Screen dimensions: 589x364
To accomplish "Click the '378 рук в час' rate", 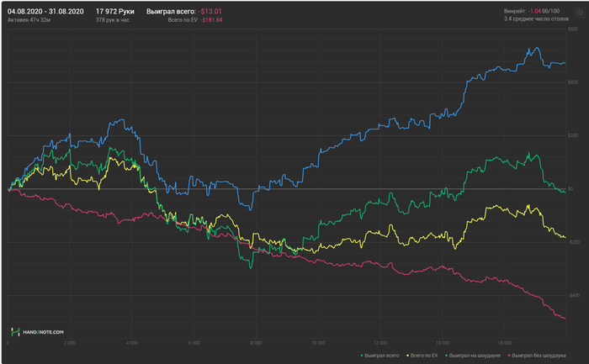I will coord(112,20).
